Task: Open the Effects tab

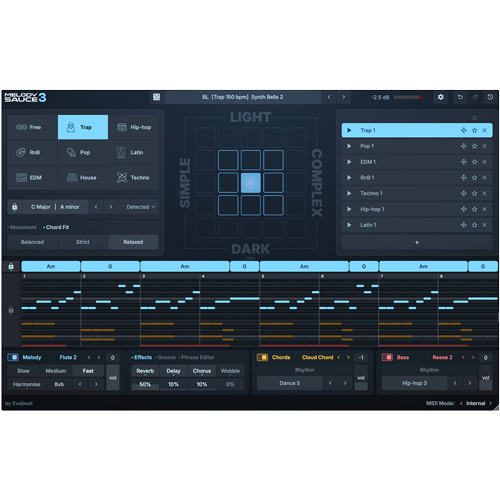Action: tap(143, 357)
